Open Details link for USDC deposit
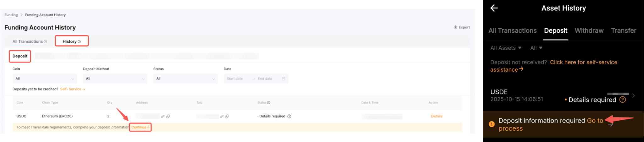644x142 pixels. click(x=436, y=116)
